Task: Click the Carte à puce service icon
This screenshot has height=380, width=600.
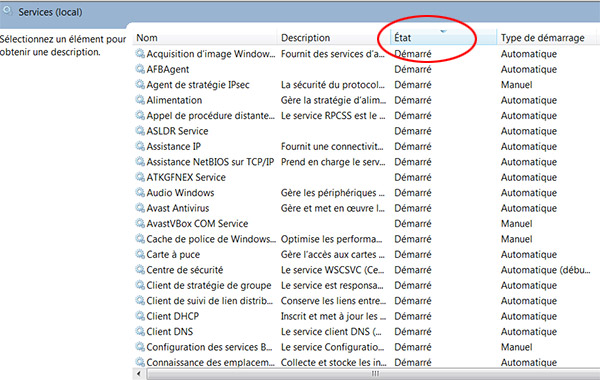Action: point(140,254)
